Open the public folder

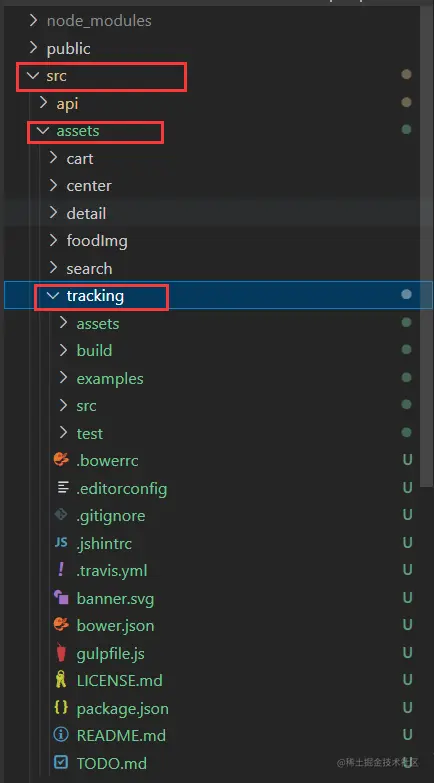coord(68,48)
